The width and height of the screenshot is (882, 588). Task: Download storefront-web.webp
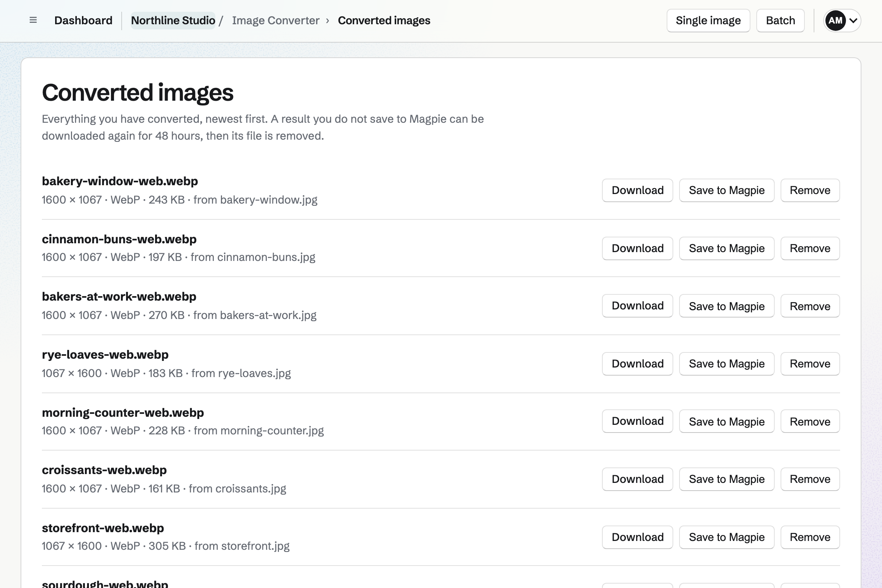point(638,537)
